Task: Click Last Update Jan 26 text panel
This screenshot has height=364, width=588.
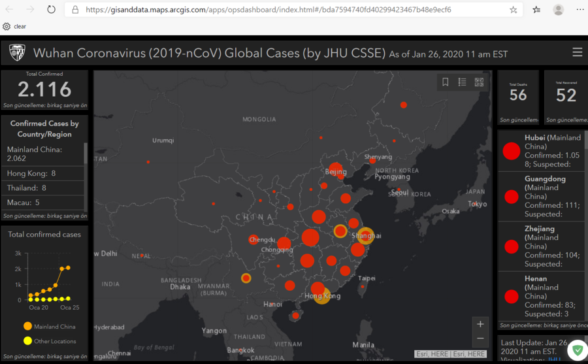Action: click(x=534, y=347)
